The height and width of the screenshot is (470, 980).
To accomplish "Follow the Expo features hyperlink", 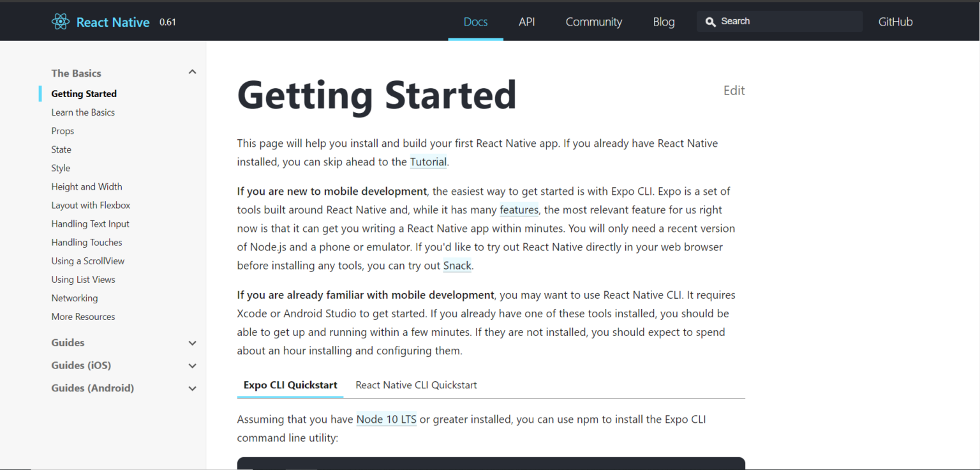I will [x=519, y=209].
